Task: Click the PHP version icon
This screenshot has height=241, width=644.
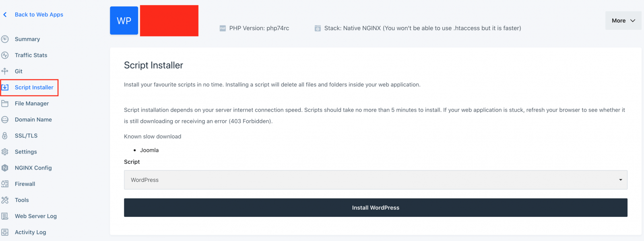Action: (223, 28)
